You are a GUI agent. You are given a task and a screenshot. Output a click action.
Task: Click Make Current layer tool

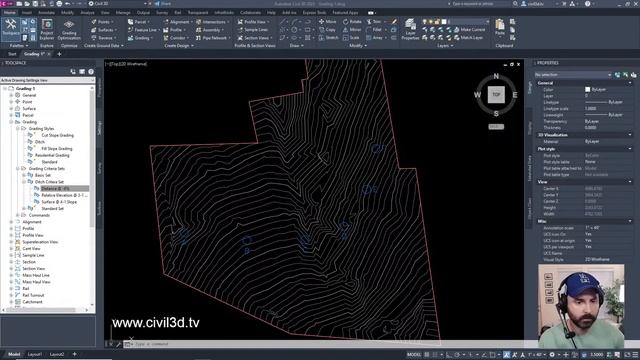(x=470, y=30)
